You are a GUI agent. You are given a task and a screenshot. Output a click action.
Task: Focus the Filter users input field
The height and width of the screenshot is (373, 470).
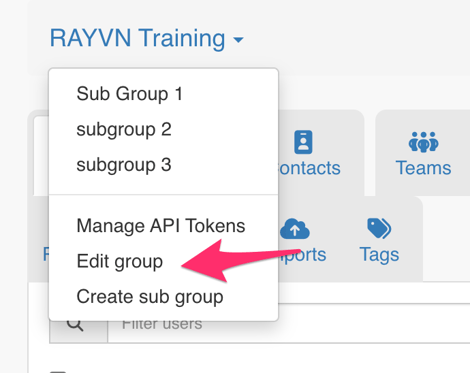point(289,324)
